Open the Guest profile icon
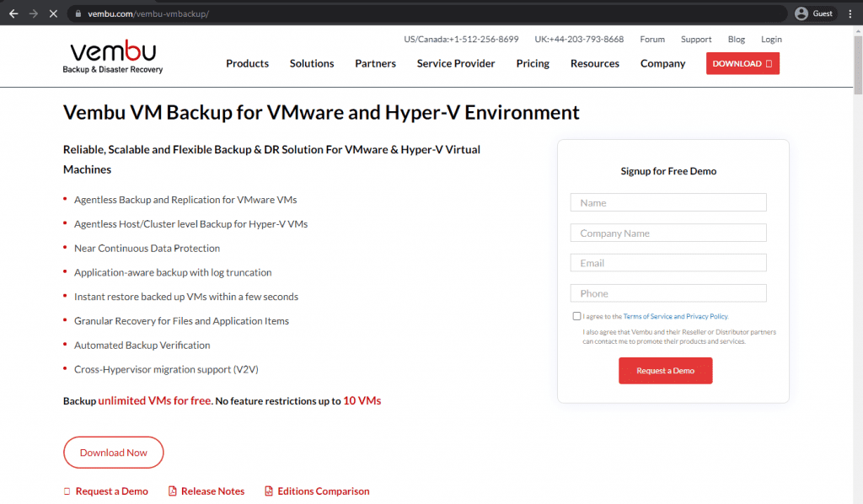Screen dimensions: 863x504 (801, 13)
